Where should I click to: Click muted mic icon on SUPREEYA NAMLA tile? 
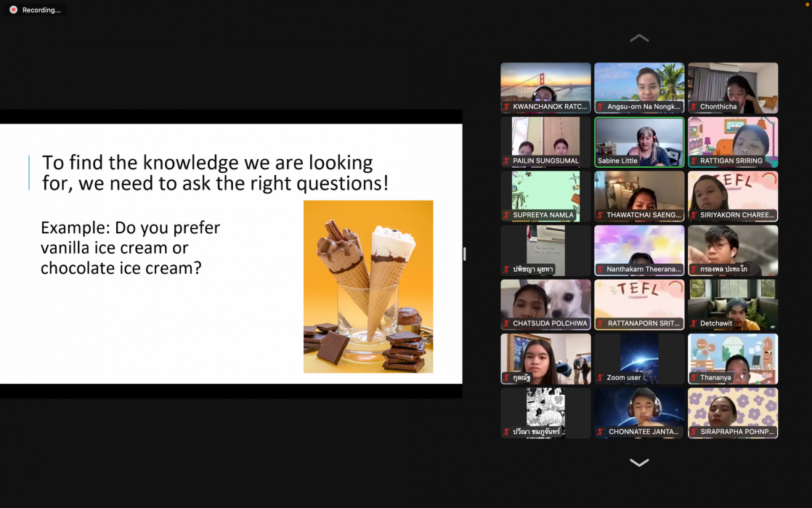click(x=507, y=215)
